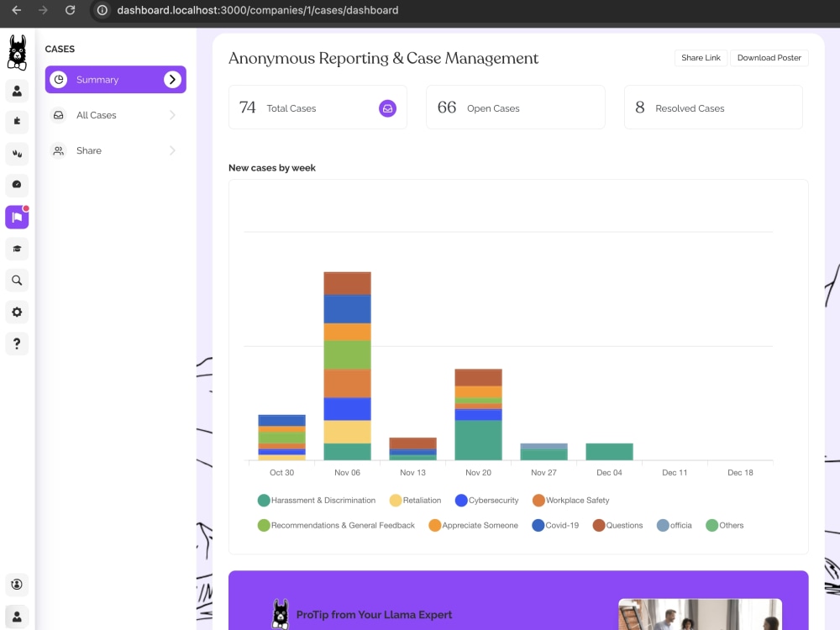Toggle Others legend entry
The width and height of the screenshot is (840, 630).
[724, 526]
